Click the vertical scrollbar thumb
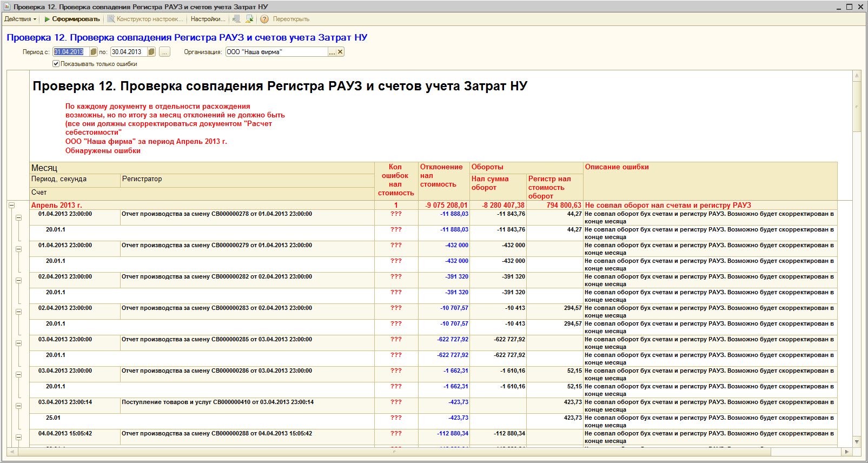The width and height of the screenshot is (868, 463). pos(857,106)
